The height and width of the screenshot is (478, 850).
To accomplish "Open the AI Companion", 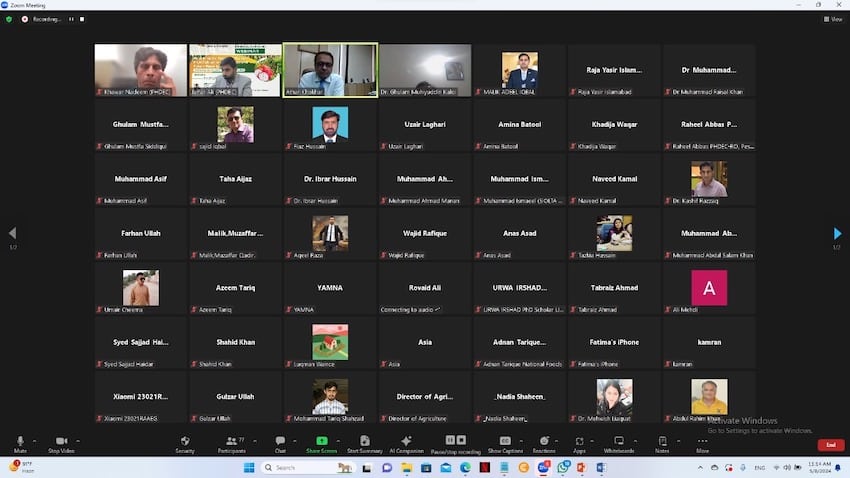I will point(406,443).
